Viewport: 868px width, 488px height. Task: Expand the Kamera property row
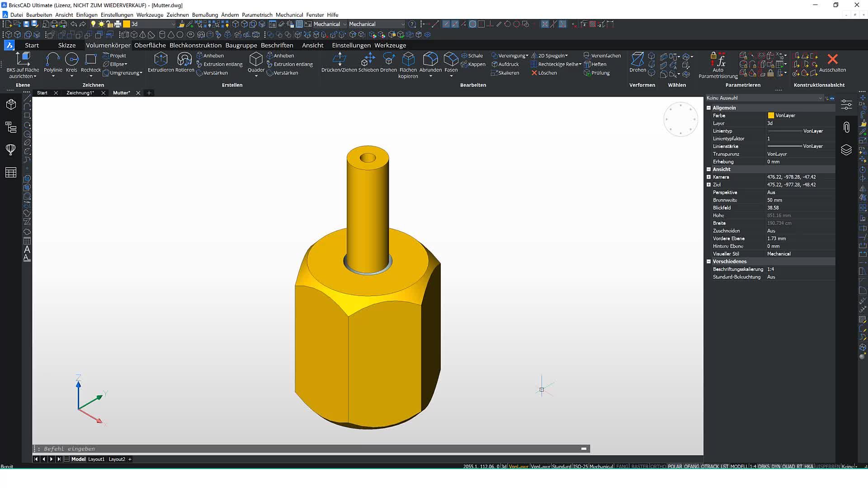[x=708, y=177]
